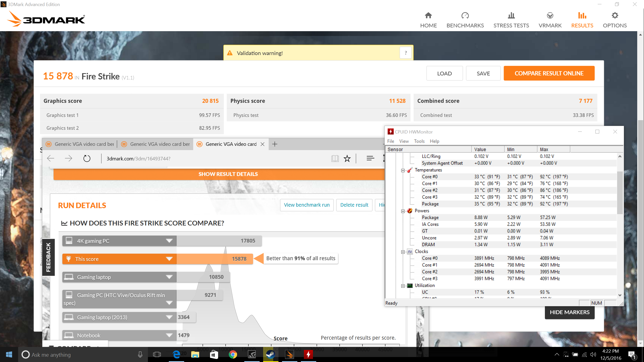The height and width of the screenshot is (362, 644).
Task: Open Task View on taskbar
Action: 157,354
